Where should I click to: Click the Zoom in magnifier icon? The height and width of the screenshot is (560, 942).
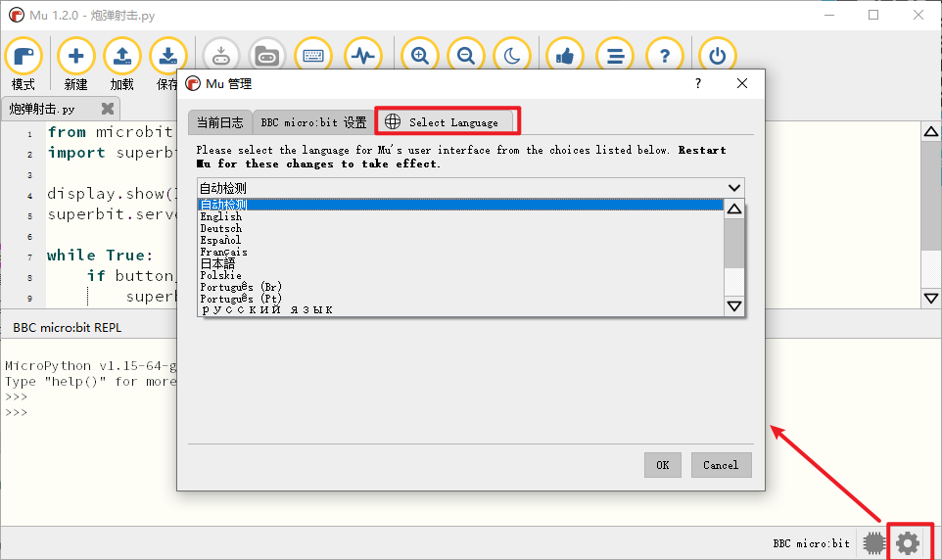420,57
